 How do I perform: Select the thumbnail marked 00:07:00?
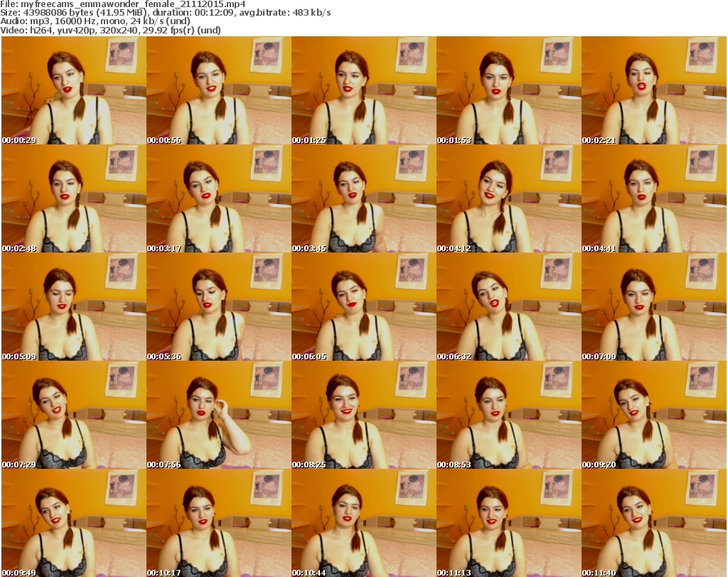pos(654,307)
